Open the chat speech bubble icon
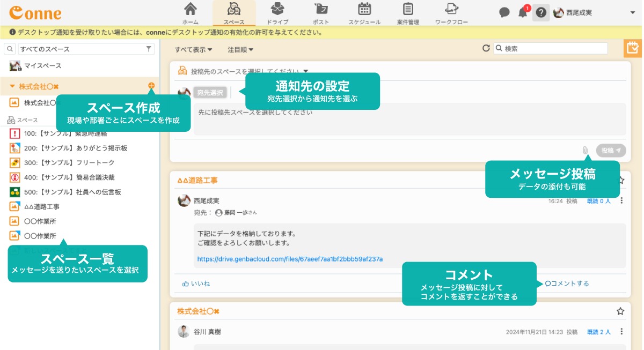The width and height of the screenshot is (644, 350). (504, 13)
